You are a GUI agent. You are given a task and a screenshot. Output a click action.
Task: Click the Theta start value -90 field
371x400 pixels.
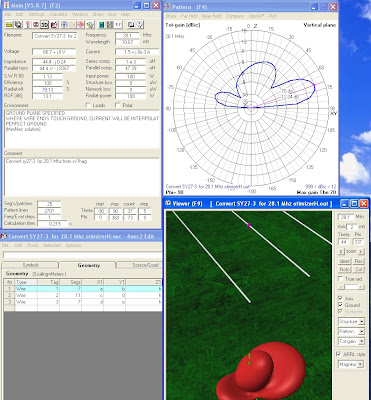100,211
